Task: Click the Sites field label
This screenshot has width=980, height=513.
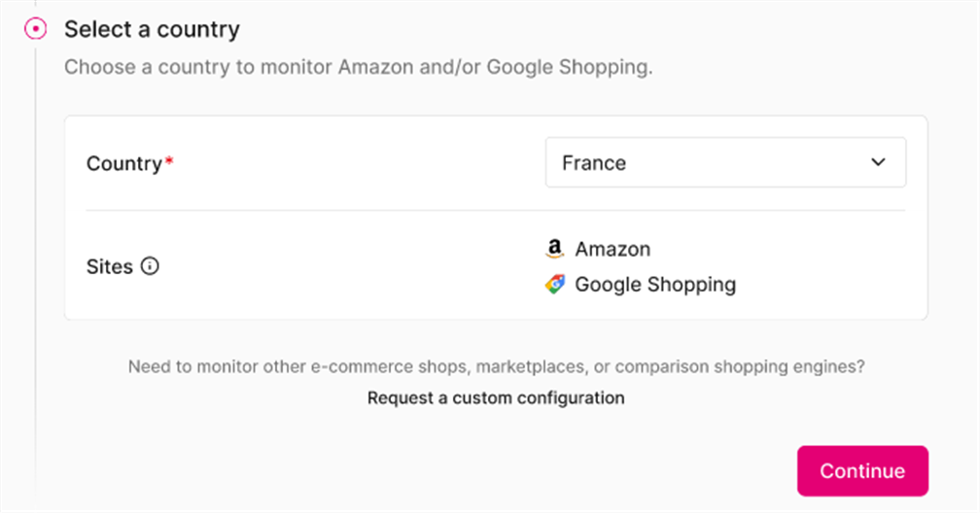Action: point(109,266)
